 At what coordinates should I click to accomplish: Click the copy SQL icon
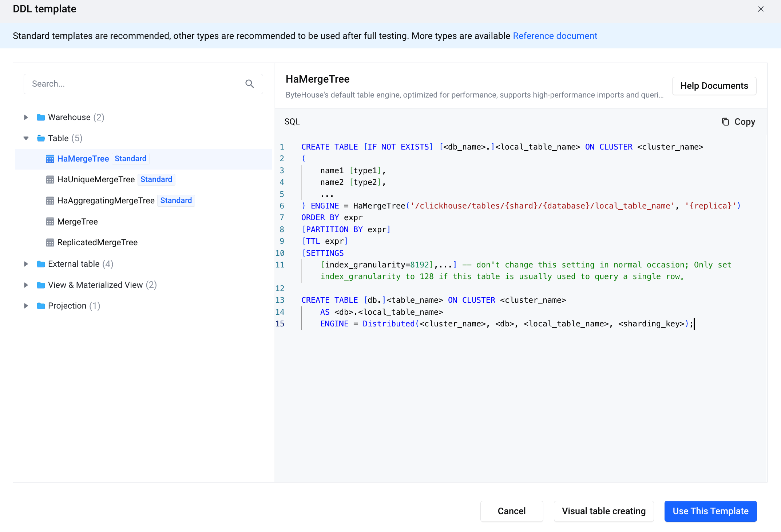click(725, 122)
